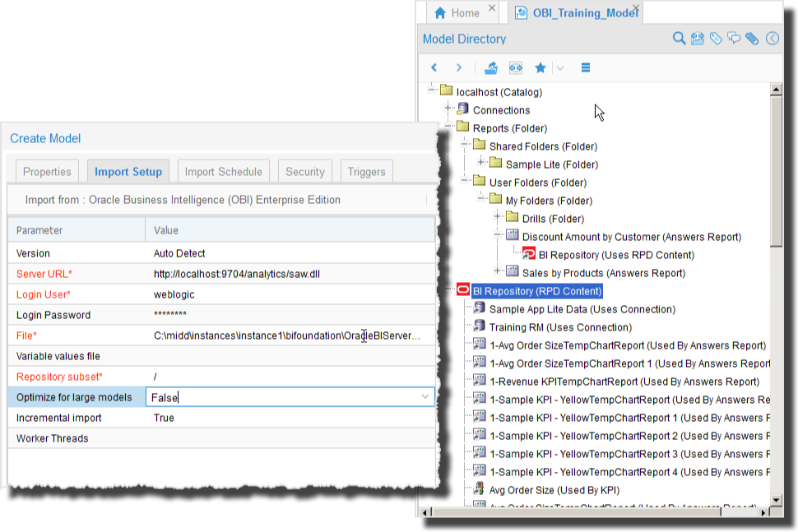Select 1-Sample KPI - YellowTempChartReport 3 item
Viewport: 798px width, 532px height.
630,454
